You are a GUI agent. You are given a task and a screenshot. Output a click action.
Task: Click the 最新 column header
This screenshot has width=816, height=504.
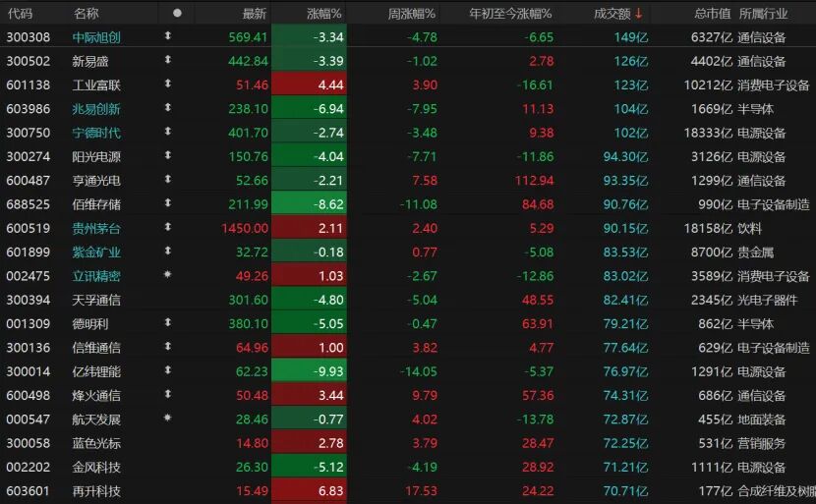(x=254, y=14)
